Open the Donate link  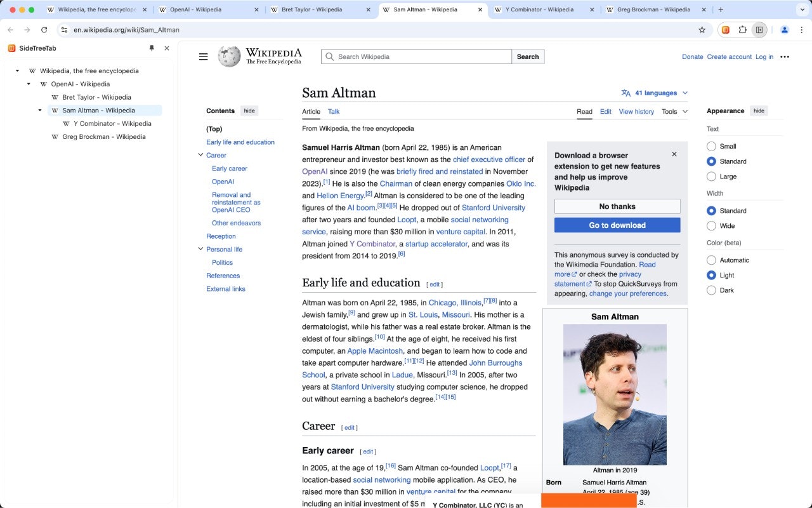693,57
